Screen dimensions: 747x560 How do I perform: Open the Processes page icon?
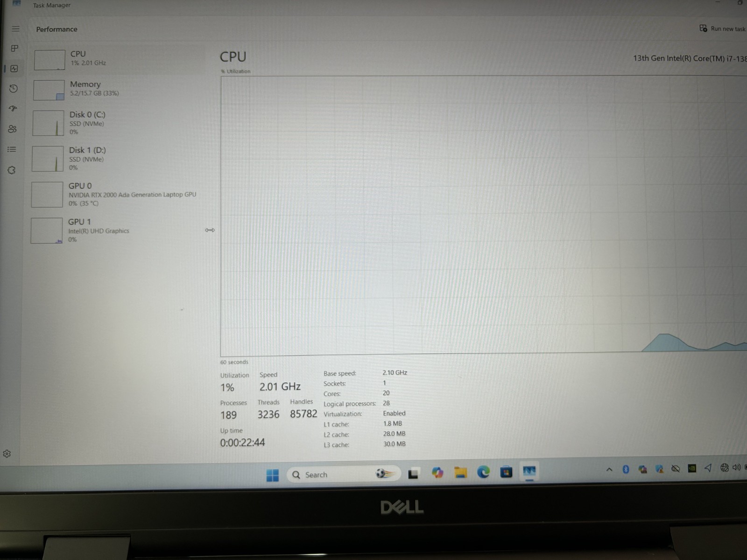point(15,49)
